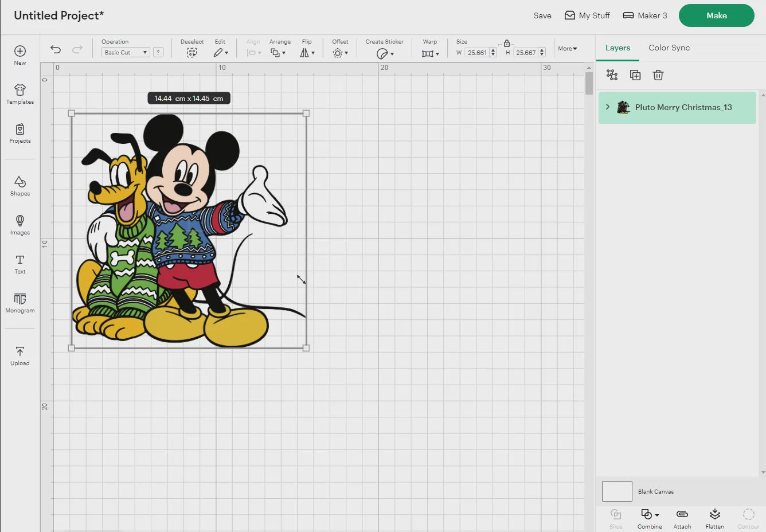Click the Operation help question mark
The width and height of the screenshot is (766, 532).
pyautogui.click(x=158, y=52)
